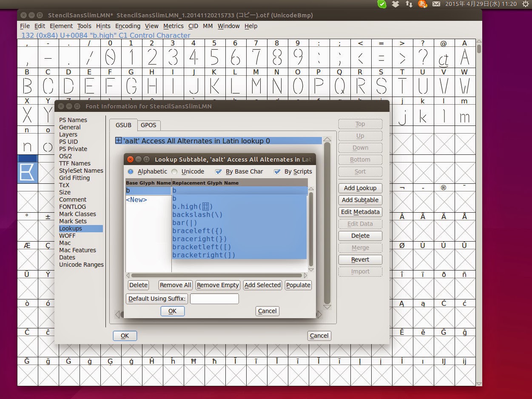Open the network transfer arrows indicator

coord(409,4)
